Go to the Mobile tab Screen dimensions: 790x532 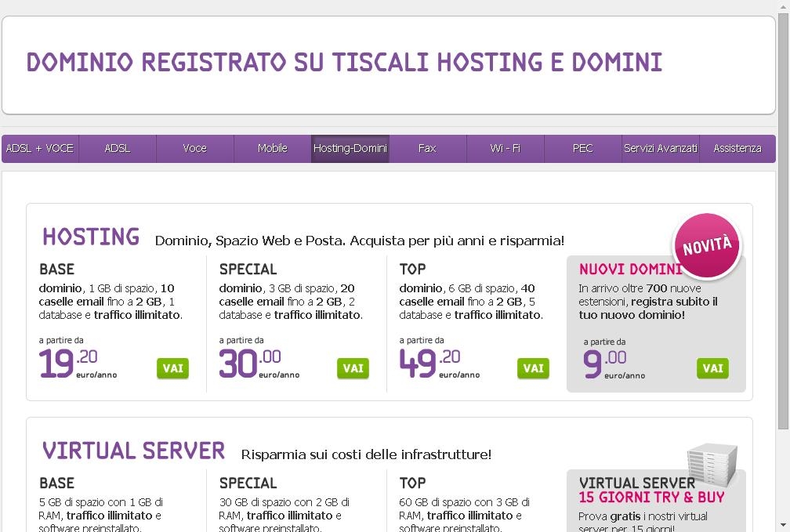tap(273, 149)
